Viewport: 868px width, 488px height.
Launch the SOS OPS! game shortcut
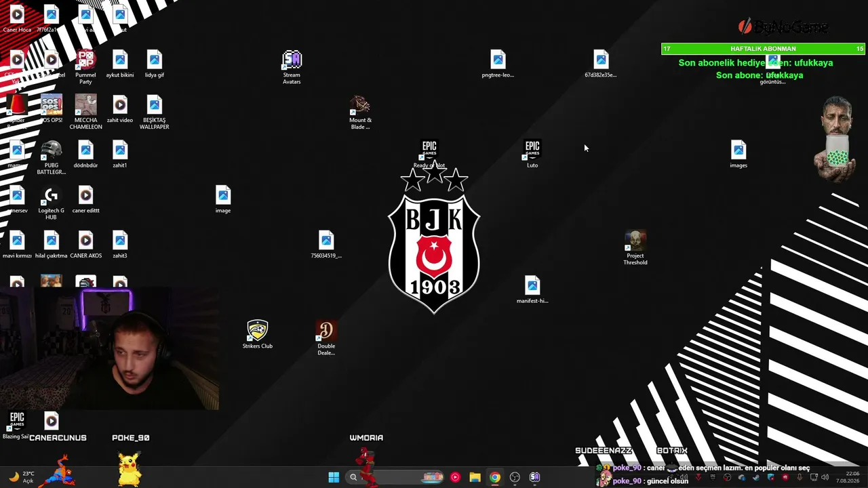tap(52, 110)
